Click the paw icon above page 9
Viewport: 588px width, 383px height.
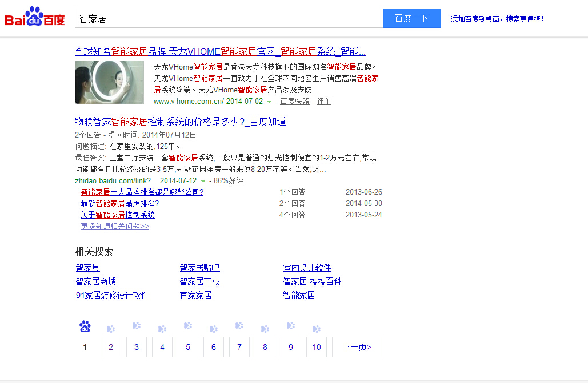point(291,326)
